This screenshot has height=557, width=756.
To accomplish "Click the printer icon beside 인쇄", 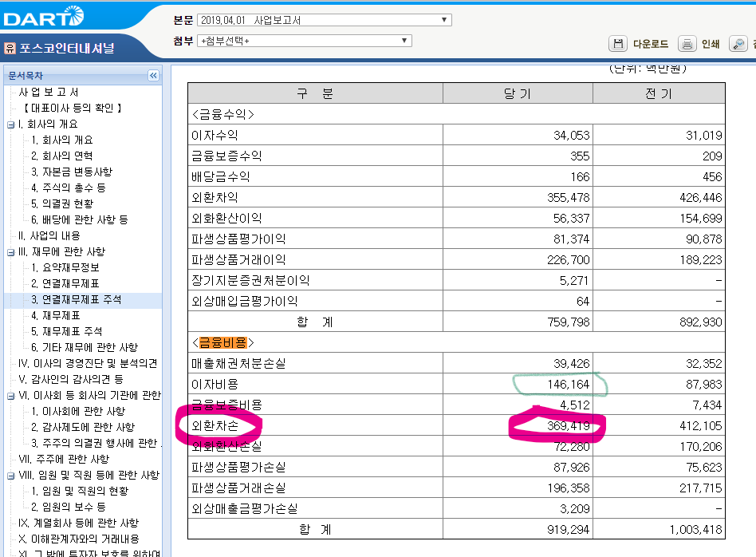I will (x=687, y=44).
